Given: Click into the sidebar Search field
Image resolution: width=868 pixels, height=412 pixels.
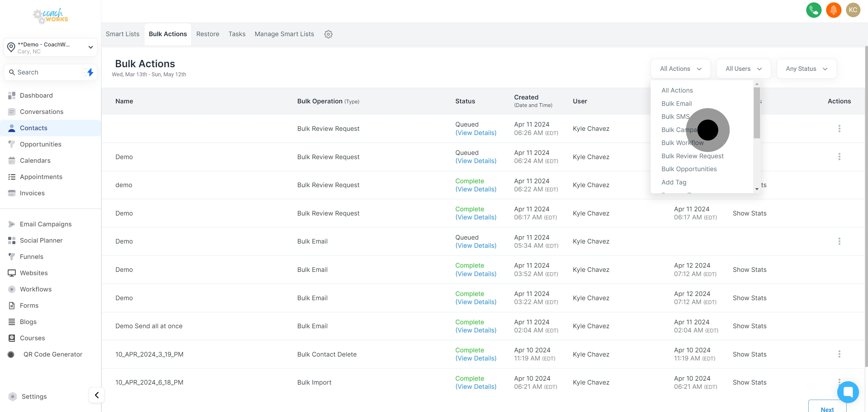Looking at the screenshot, I should click(x=47, y=72).
